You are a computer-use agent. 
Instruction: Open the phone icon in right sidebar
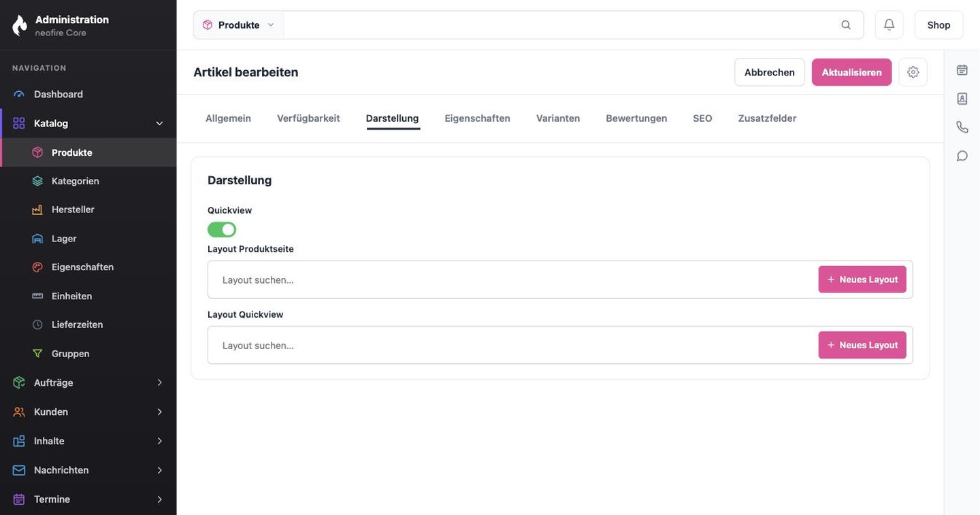point(962,127)
